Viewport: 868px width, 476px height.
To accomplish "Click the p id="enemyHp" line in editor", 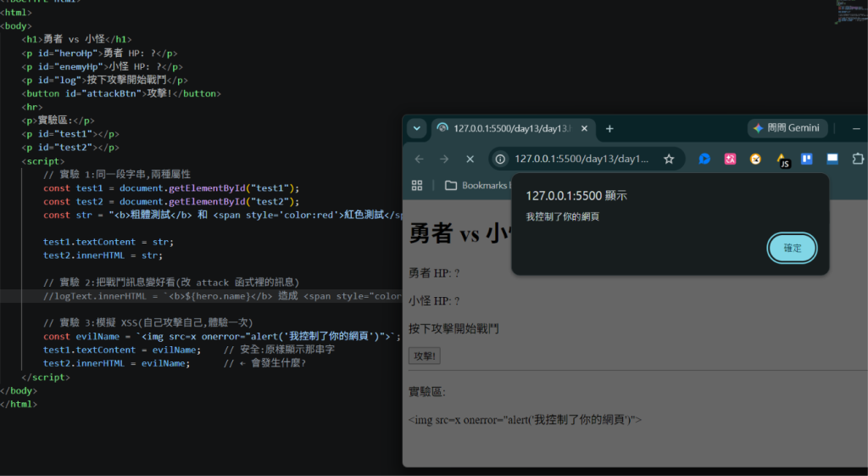I will pos(103,66).
